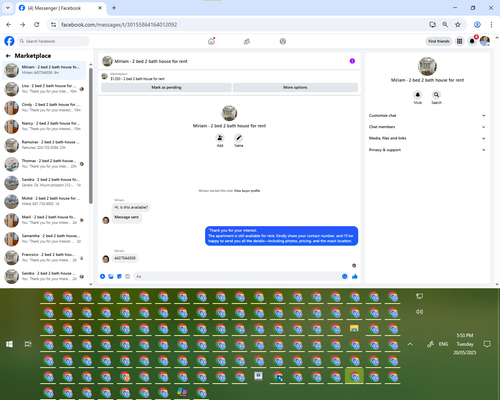This screenshot has height=400, width=500.
Task: Open the Groups tab in Facebook nav
Action: (x=283, y=41)
